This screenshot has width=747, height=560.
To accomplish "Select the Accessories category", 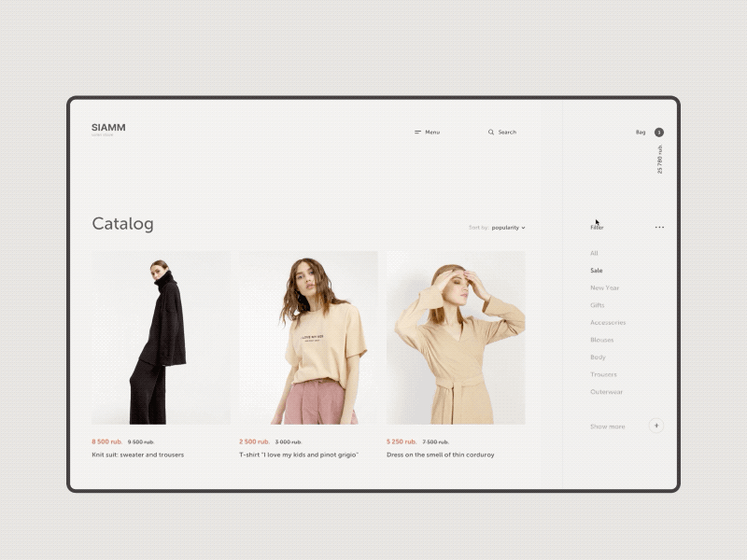I will tap(607, 322).
